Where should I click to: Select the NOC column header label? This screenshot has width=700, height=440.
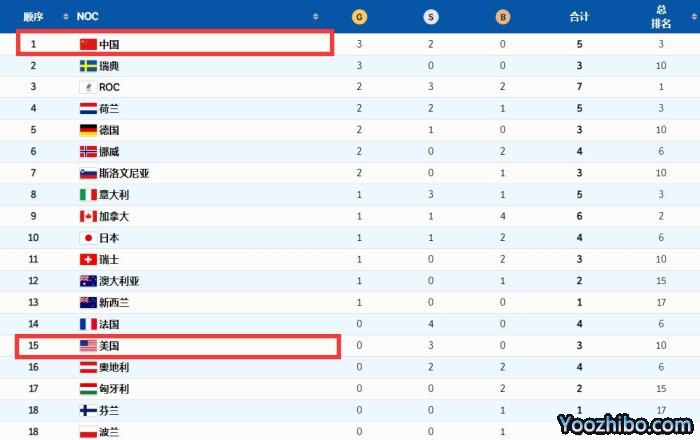pyautogui.click(x=88, y=17)
